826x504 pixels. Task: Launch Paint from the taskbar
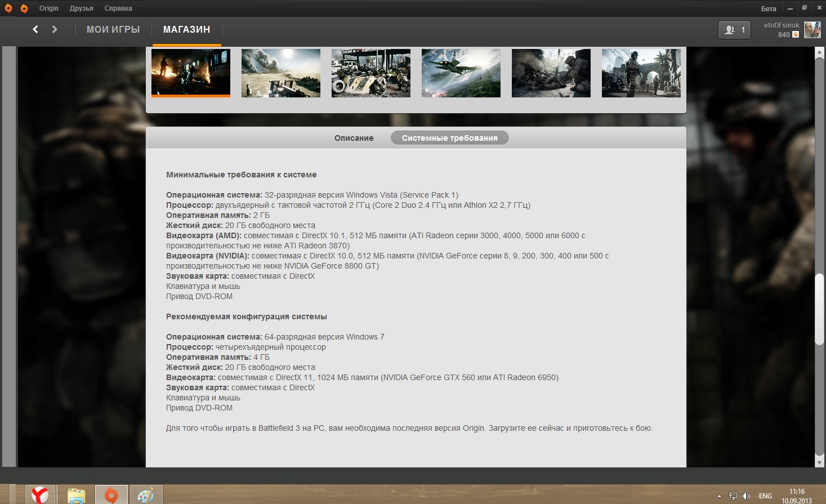(146, 494)
